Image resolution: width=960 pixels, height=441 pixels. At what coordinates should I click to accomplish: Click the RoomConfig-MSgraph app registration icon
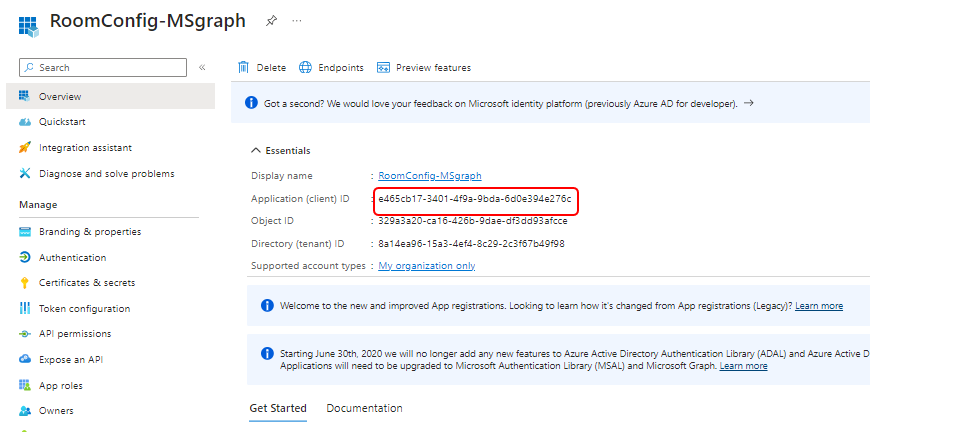click(x=29, y=26)
